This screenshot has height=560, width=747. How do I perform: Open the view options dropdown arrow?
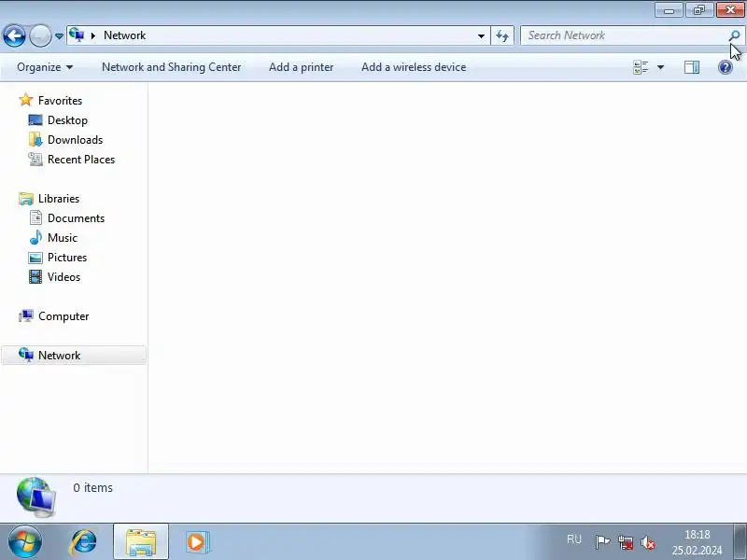click(661, 67)
